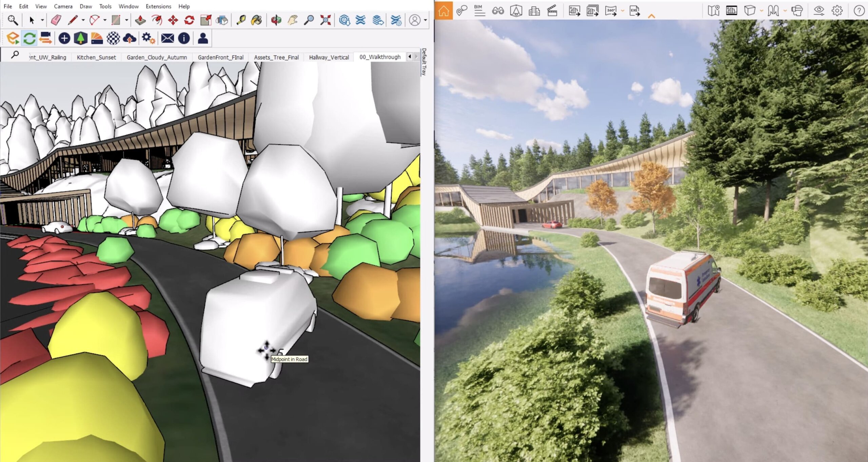868x462 pixels.
Task: Select the Scale tool
Action: [x=205, y=20]
